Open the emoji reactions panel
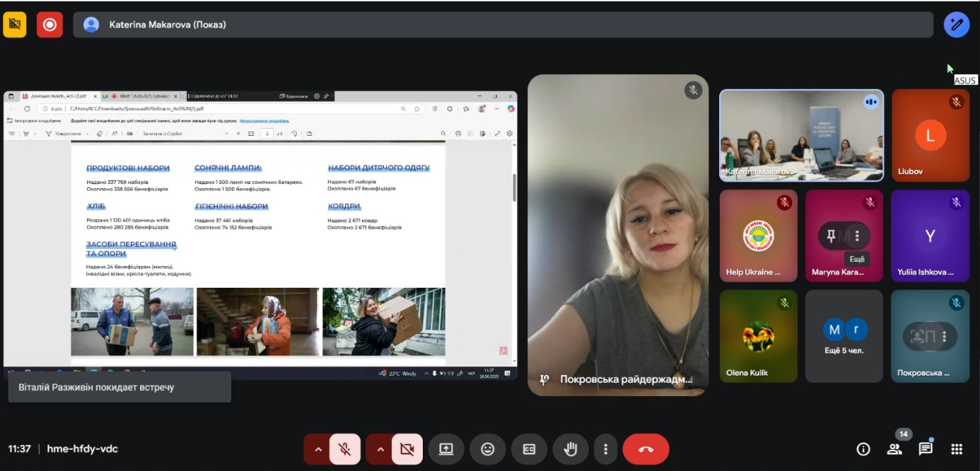Viewport: 980px width, 471px height. (487, 449)
